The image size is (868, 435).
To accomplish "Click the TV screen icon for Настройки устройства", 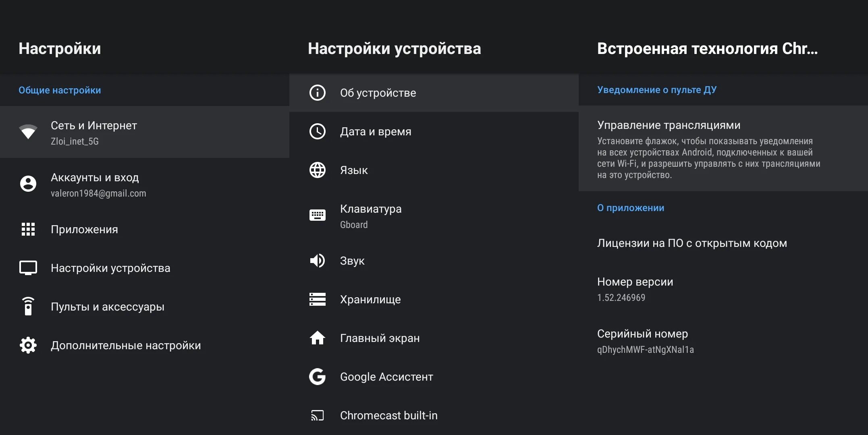I will pos(28,268).
